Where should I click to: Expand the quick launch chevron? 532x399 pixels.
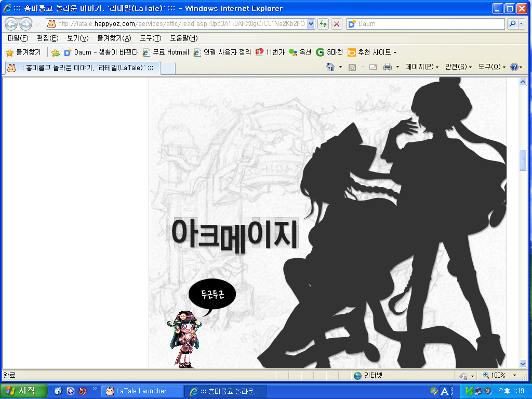[x=95, y=389]
